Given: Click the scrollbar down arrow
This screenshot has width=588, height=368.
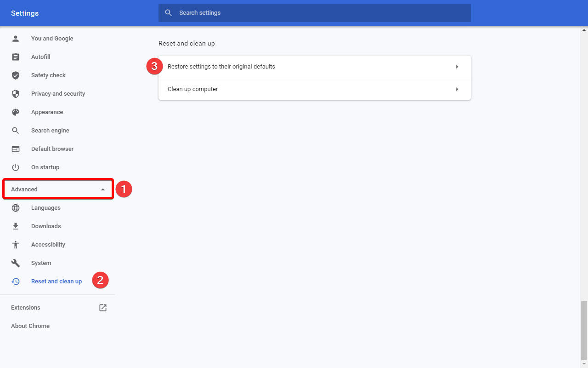Looking at the screenshot, I should tap(584, 364).
